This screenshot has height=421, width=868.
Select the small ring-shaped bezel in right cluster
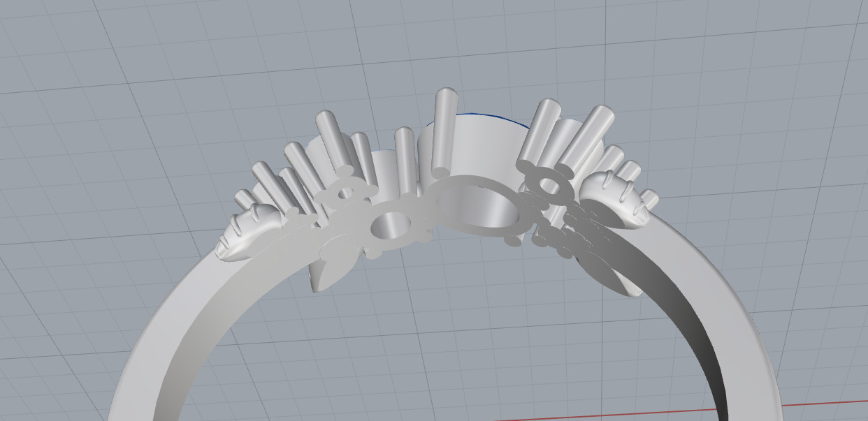coord(550,186)
